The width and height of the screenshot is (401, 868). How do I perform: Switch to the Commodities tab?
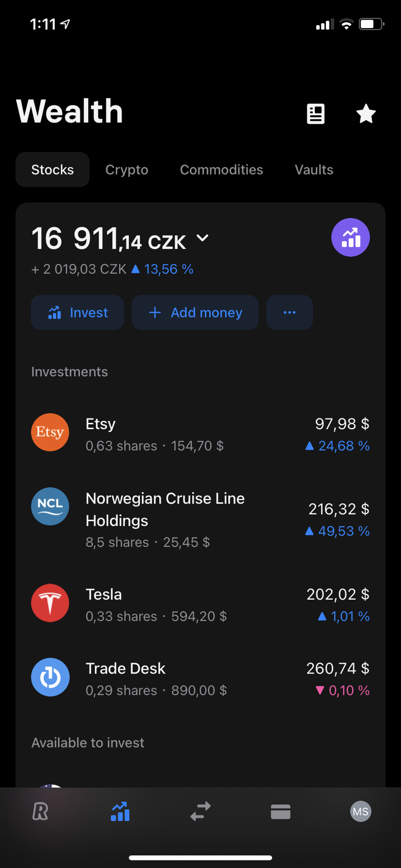(x=222, y=170)
